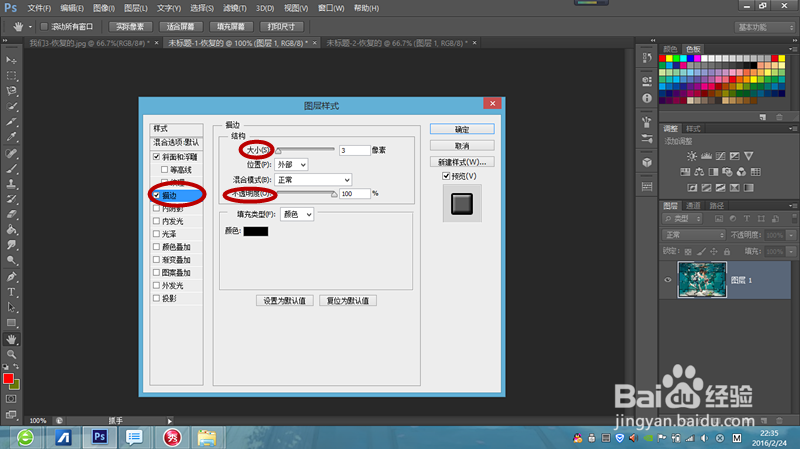Viewport: 800px width, 449px height.
Task: Open the History panel icon
Action: 647,58
